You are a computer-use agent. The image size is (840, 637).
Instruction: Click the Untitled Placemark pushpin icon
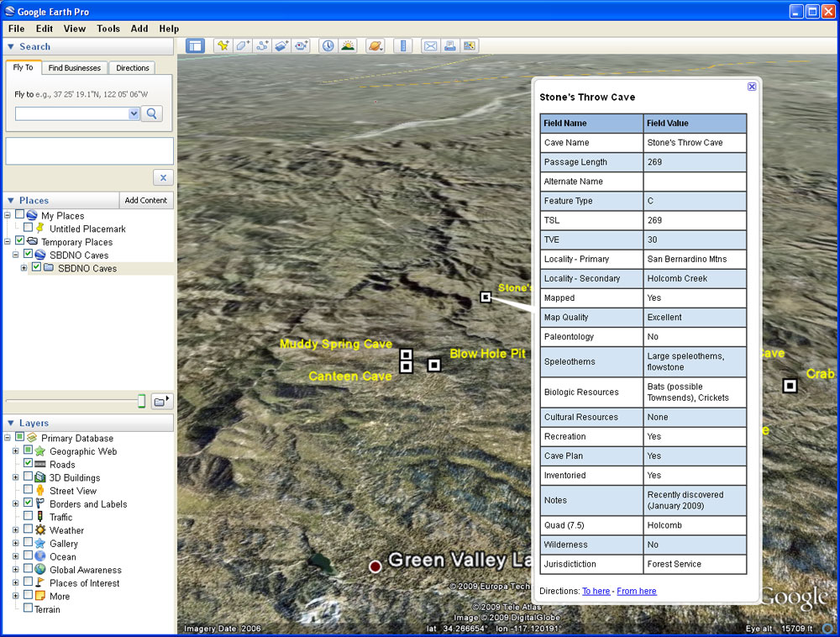tap(40, 229)
